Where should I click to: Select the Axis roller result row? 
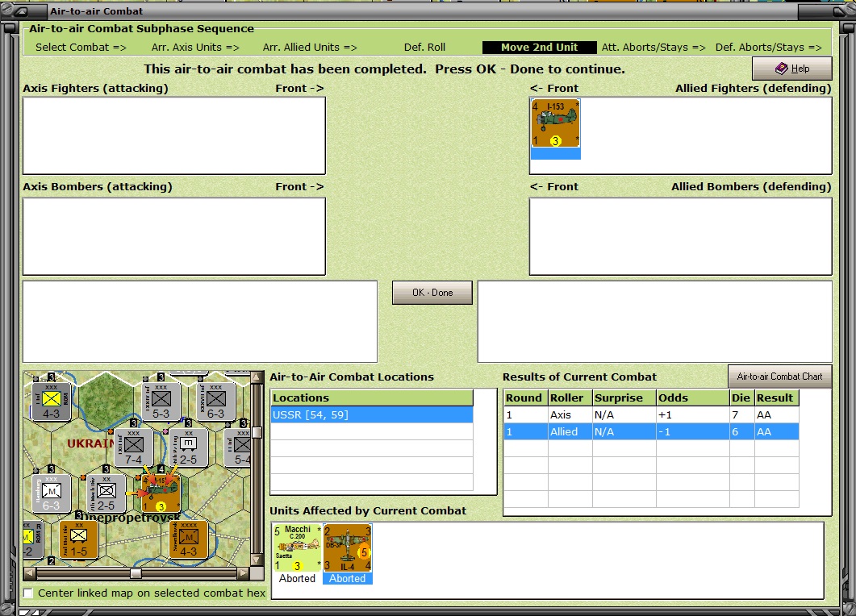click(652, 414)
